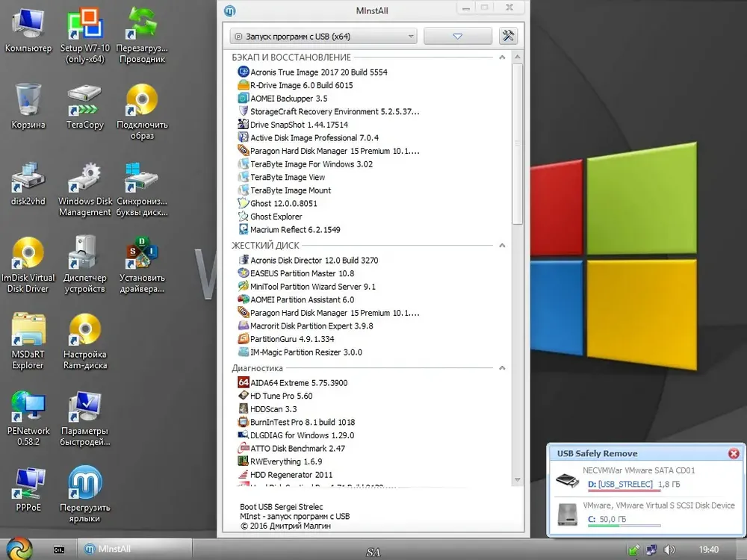
Task: Click the blue down-arrow dropdown button
Action: pos(457,36)
